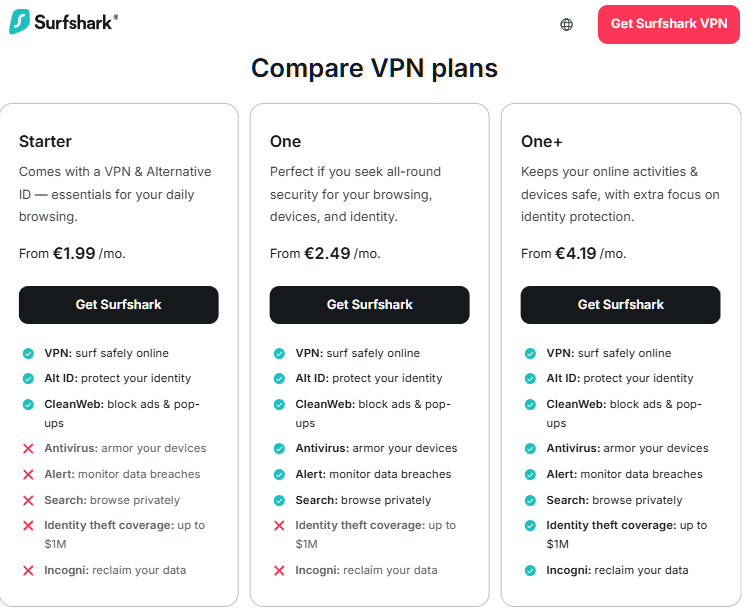Click the One plan €2.49 price

point(327,254)
